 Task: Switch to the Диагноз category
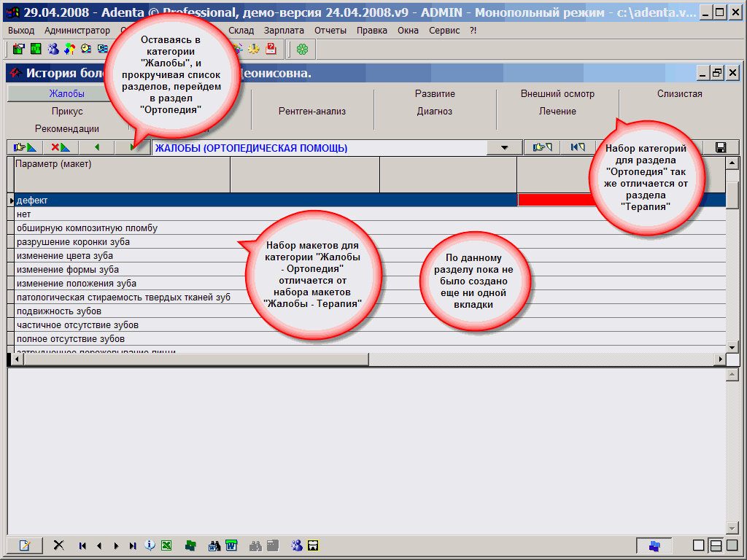tap(435, 112)
